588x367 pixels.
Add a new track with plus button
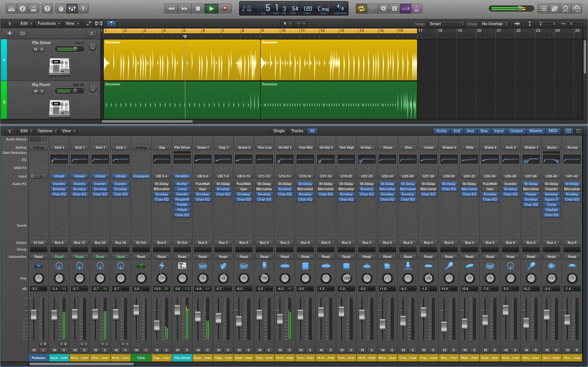pos(10,33)
